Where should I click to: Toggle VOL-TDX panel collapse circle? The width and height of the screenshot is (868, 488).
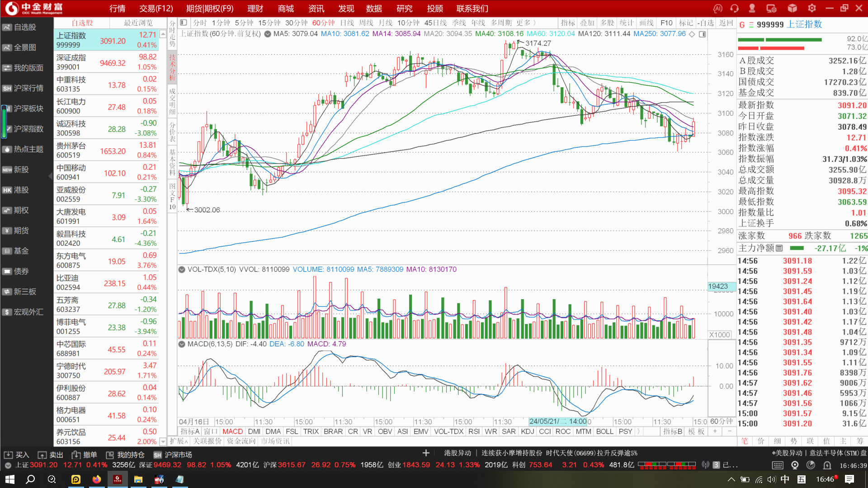click(x=182, y=269)
